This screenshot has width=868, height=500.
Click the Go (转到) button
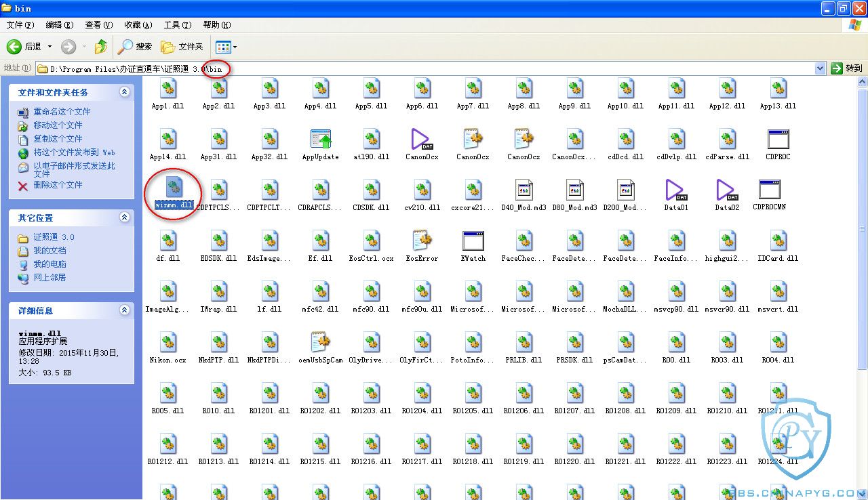pyautogui.click(x=847, y=68)
